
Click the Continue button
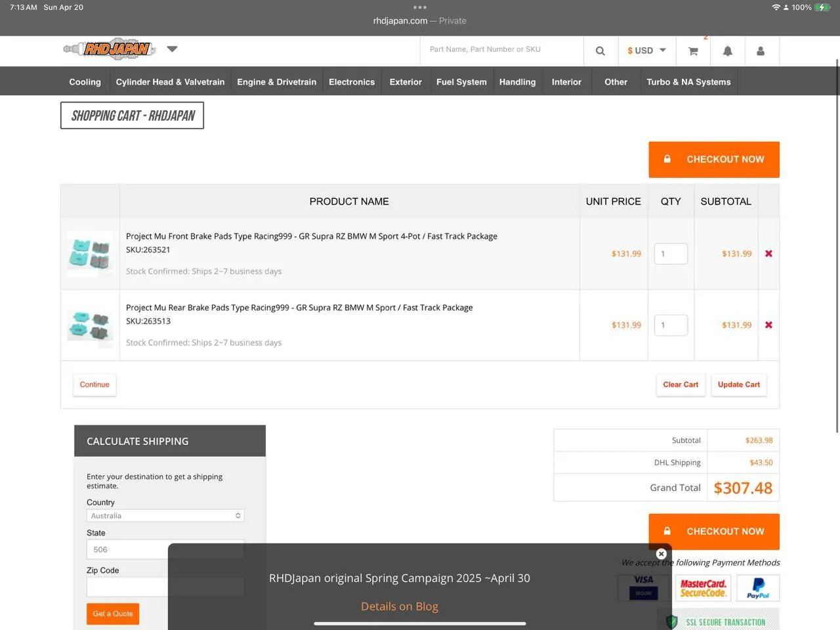94,385
